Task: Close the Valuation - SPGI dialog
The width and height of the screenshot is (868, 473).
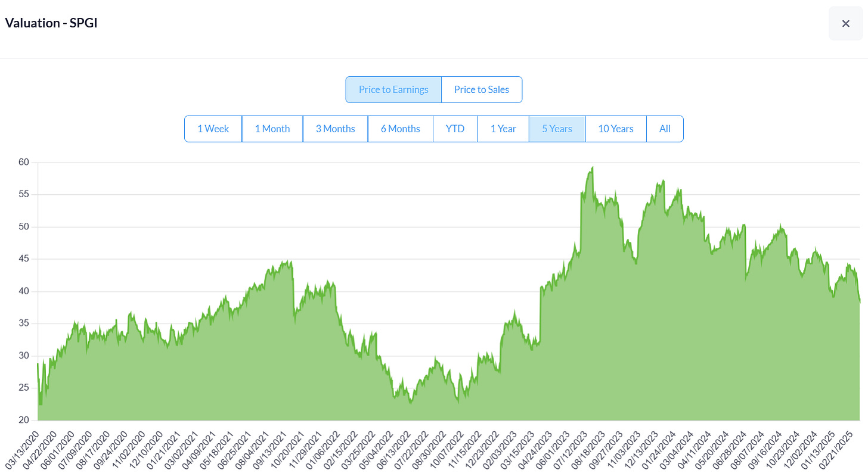Action: [845, 23]
